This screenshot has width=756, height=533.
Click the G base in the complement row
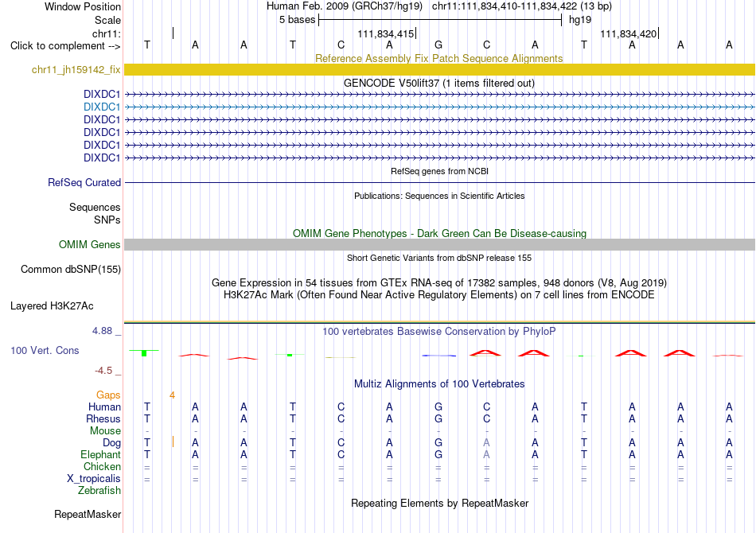(438, 45)
